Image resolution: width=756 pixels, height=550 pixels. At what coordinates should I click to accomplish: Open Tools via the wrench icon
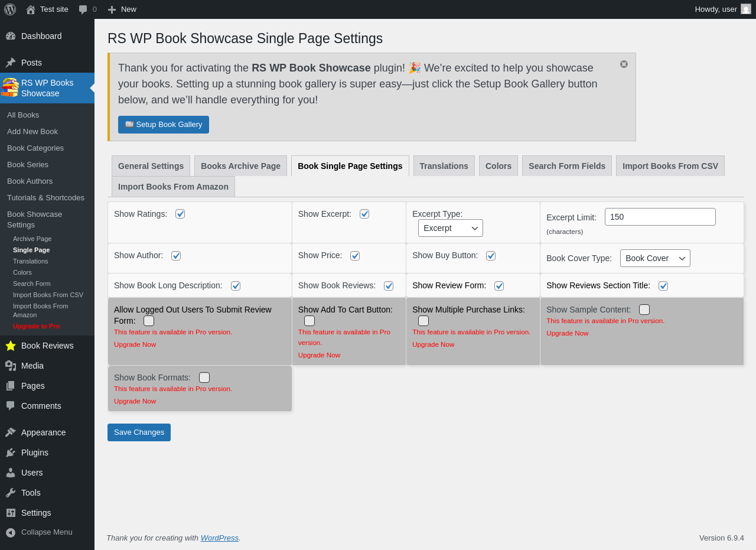pos(11,493)
